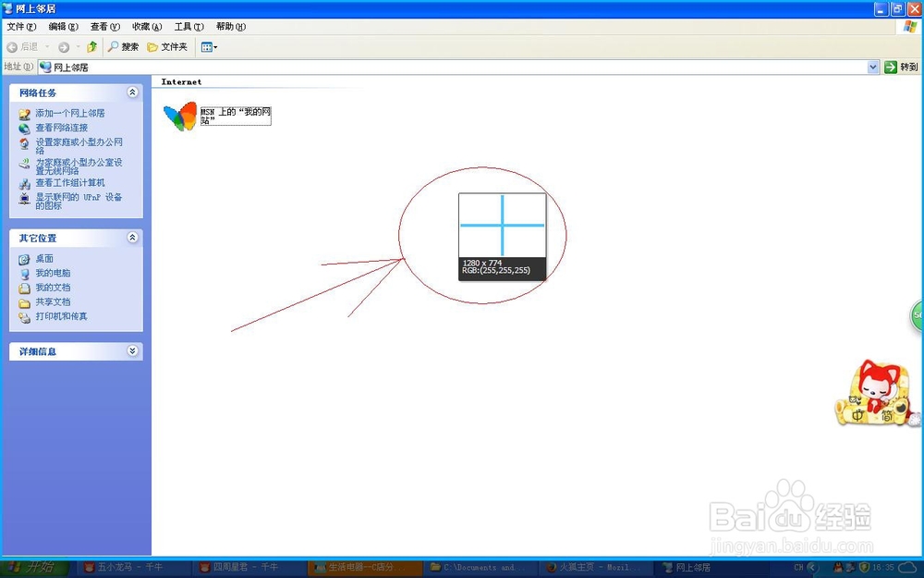Click the Internet group header

[181, 82]
